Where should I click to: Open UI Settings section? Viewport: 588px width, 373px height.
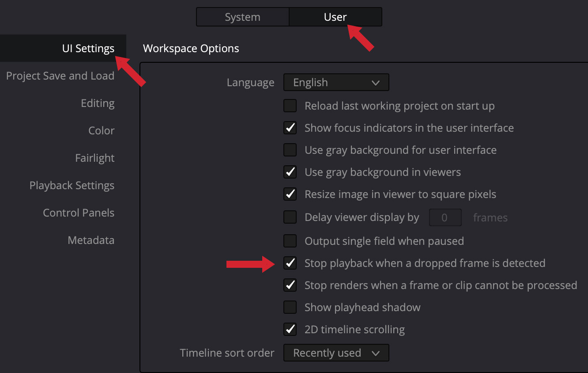88,49
